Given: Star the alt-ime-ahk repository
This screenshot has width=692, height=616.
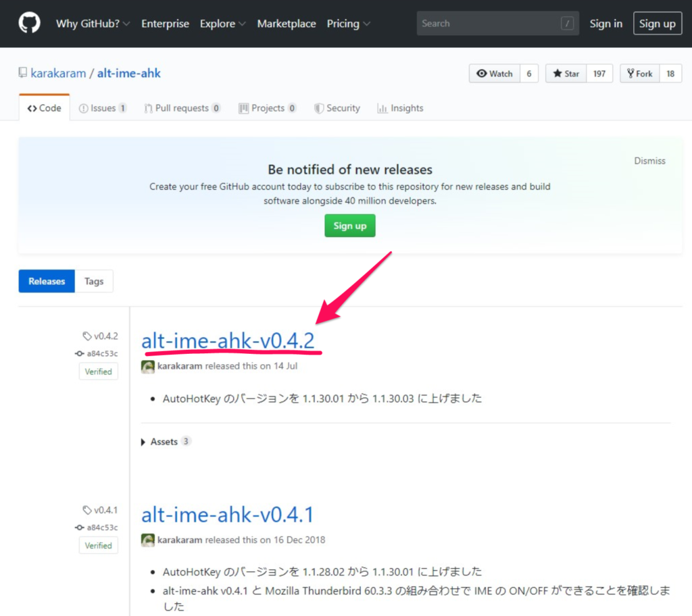Looking at the screenshot, I should (x=566, y=74).
